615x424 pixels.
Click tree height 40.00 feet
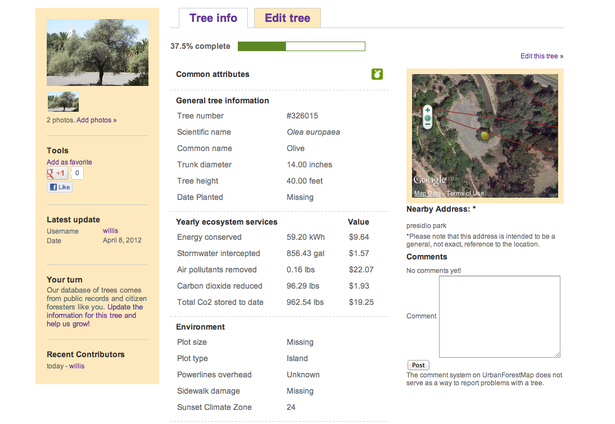tap(304, 181)
